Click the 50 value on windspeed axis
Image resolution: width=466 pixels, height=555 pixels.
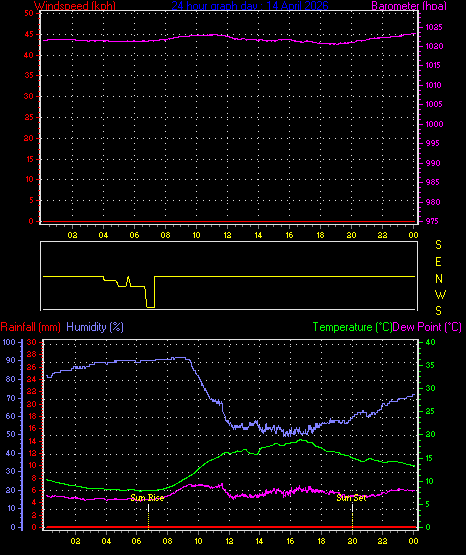pos(29,13)
